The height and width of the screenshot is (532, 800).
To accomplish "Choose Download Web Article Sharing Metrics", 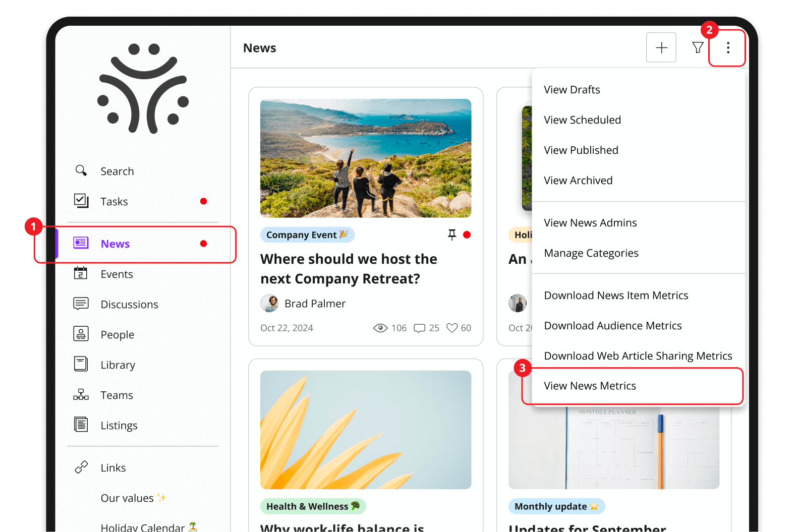I will (639, 356).
